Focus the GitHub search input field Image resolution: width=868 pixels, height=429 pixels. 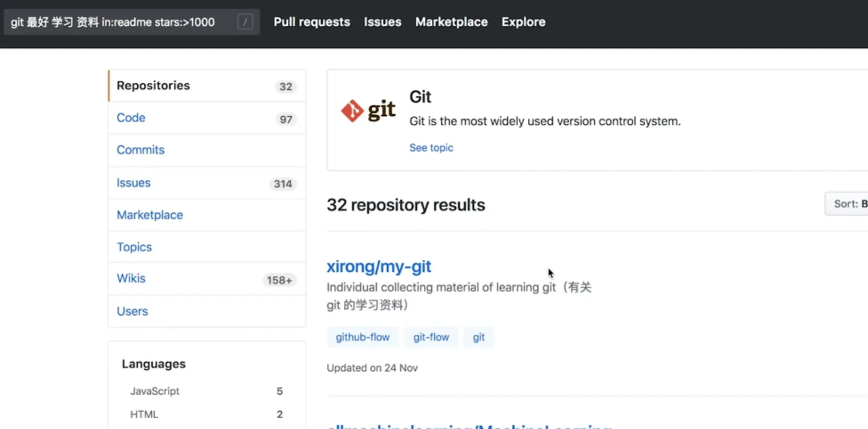(132, 22)
